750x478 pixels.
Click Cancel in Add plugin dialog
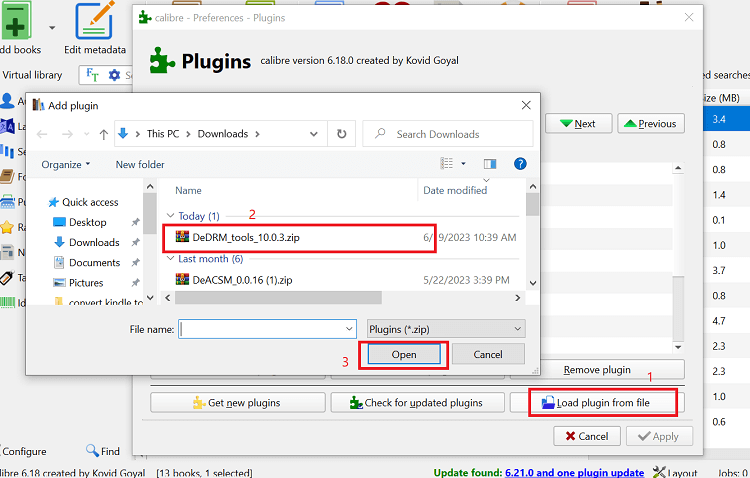488,355
